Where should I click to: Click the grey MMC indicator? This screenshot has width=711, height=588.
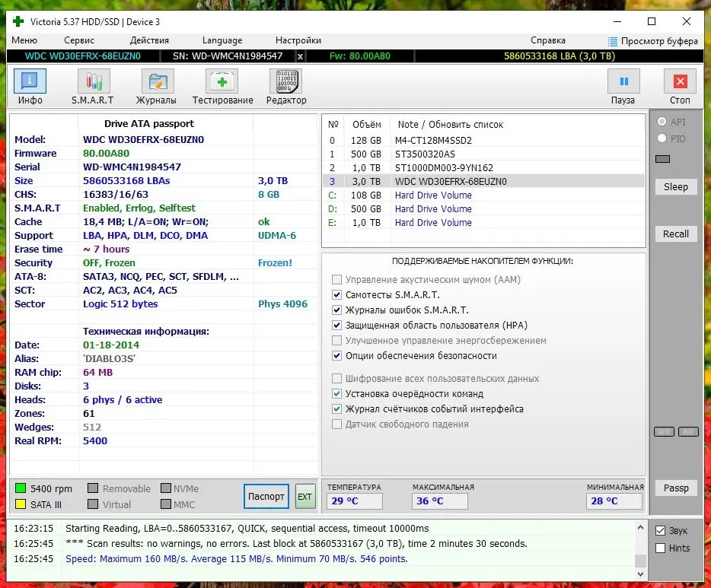[166, 504]
